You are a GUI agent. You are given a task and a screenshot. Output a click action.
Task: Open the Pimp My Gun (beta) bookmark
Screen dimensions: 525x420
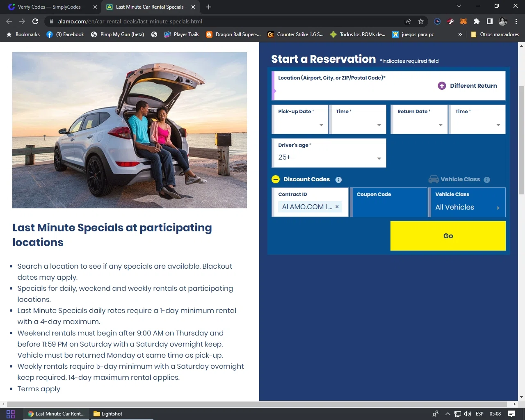pos(118,34)
